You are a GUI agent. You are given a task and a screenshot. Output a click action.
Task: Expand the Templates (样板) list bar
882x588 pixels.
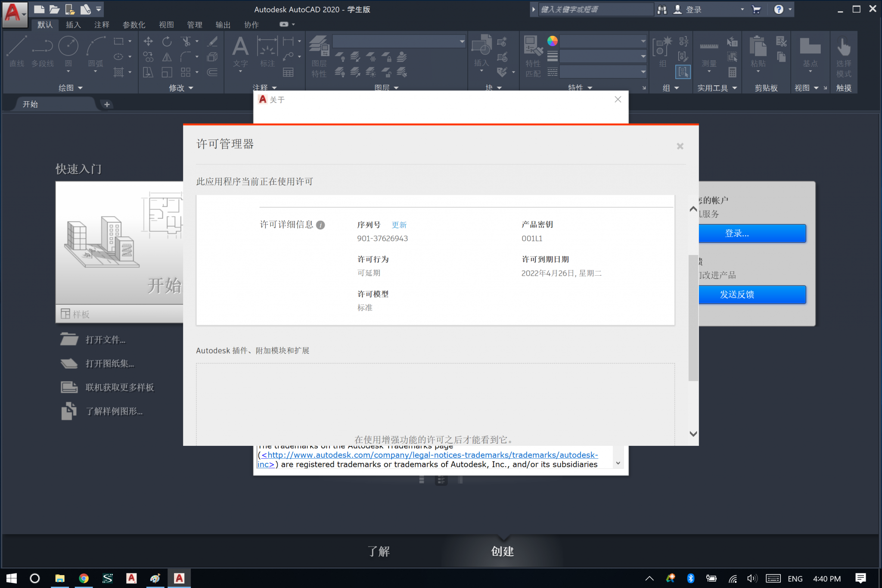(119, 314)
